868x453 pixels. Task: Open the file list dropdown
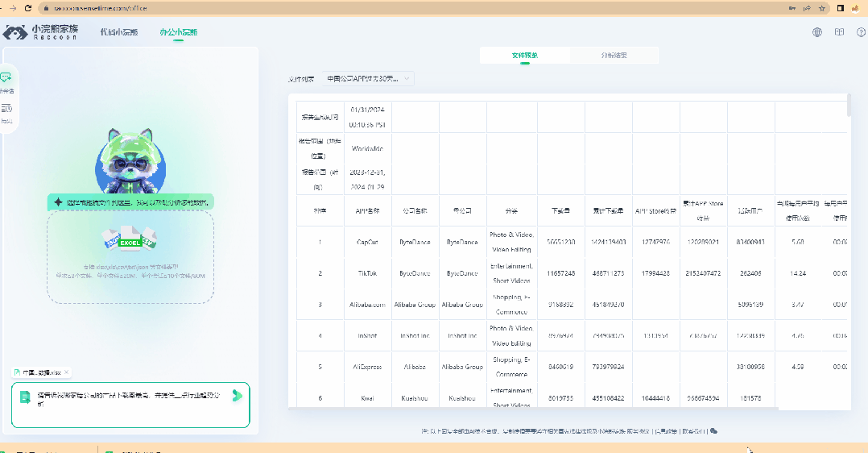(367, 79)
